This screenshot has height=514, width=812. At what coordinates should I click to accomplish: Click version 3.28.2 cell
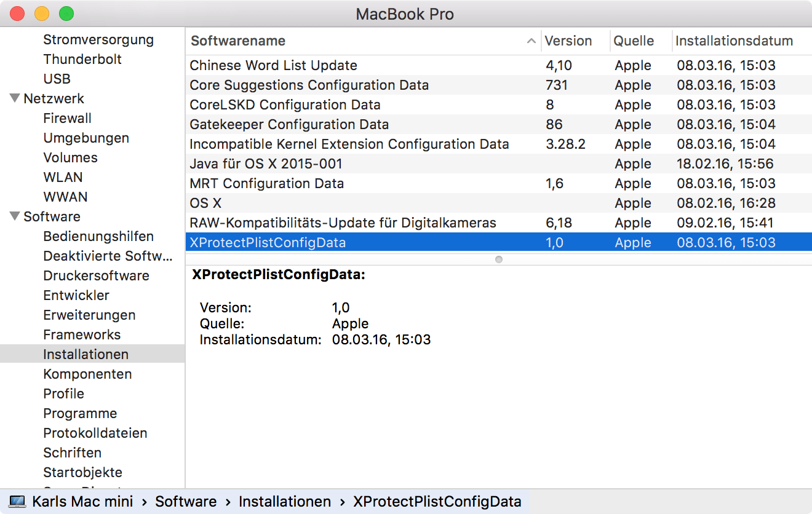(x=566, y=144)
